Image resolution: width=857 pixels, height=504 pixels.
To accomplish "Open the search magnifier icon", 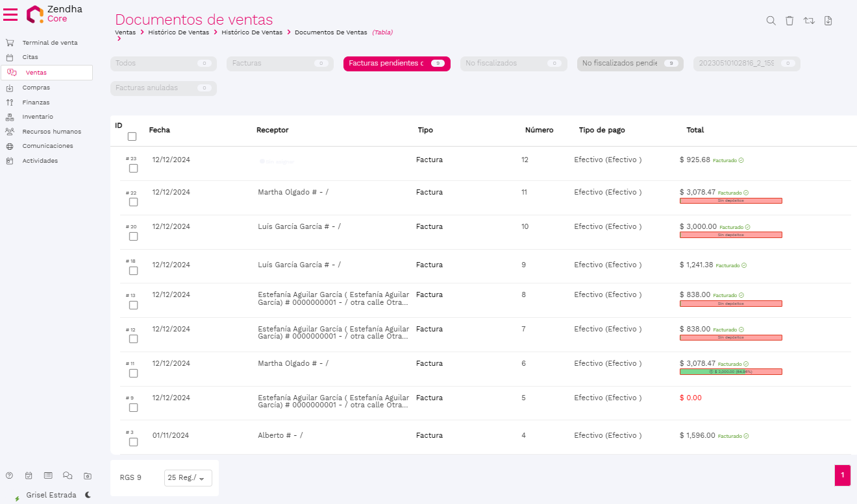I will pos(771,21).
